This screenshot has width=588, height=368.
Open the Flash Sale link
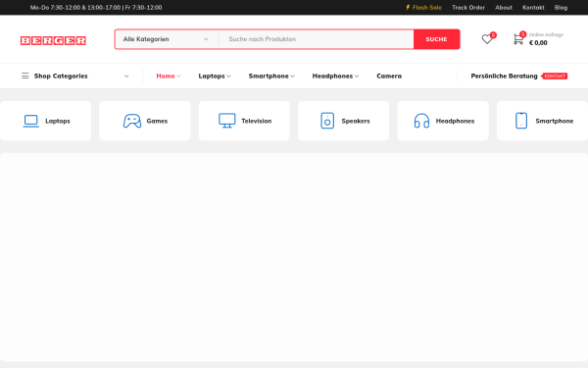pos(423,8)
